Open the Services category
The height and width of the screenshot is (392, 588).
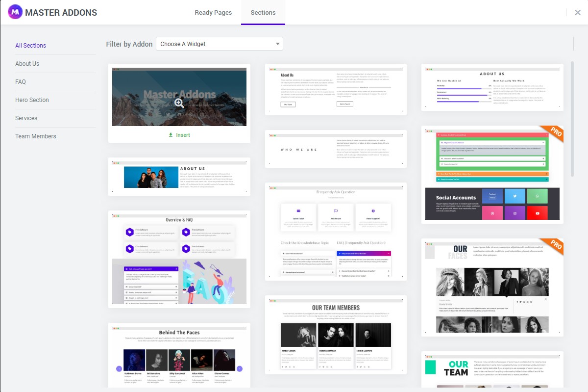[26, 118]
